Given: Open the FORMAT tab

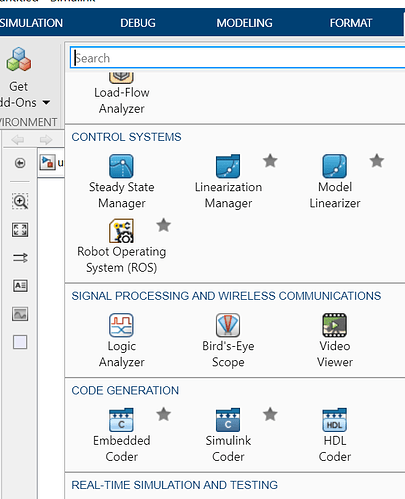Looking at the screenshot, I should point(351,23).
